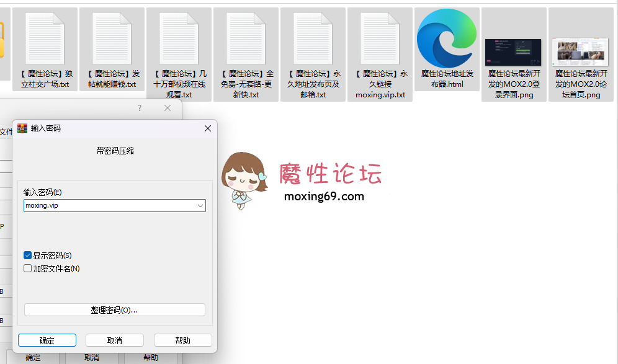Enable the 加密文件名 checkbox
The image size is (618, 364).
pyautogui.click(x=28, y=269)
